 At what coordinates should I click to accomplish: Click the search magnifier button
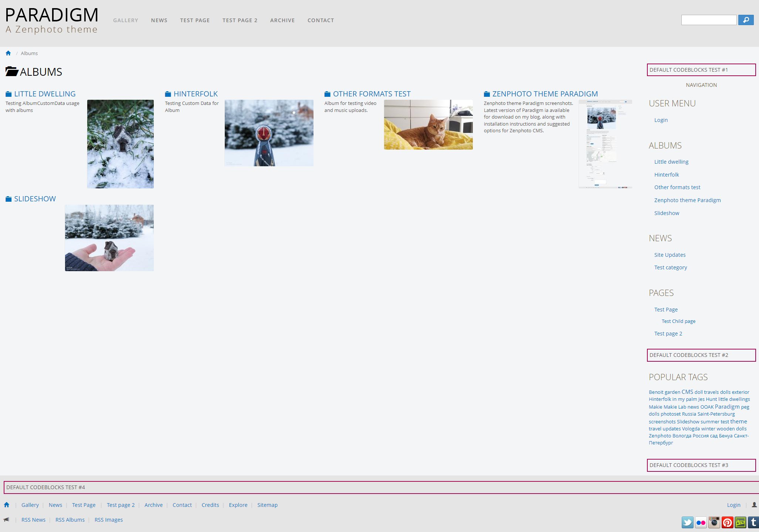(746, 20)
